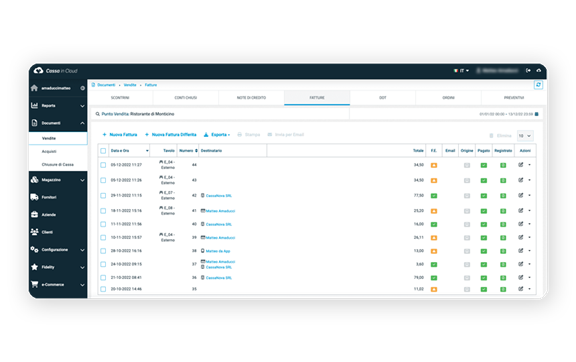
Task: Click the edit icon for invoice 42
Action: [521, 195]
